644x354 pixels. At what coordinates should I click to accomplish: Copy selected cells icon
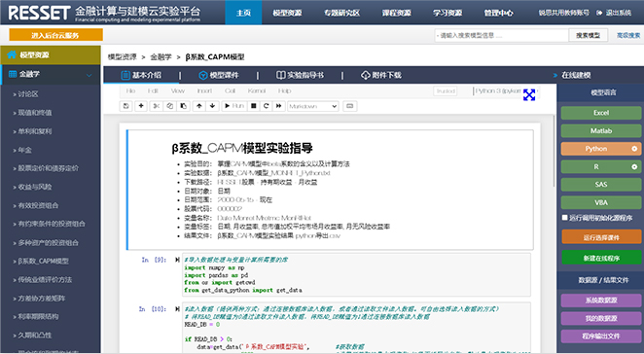169,106
